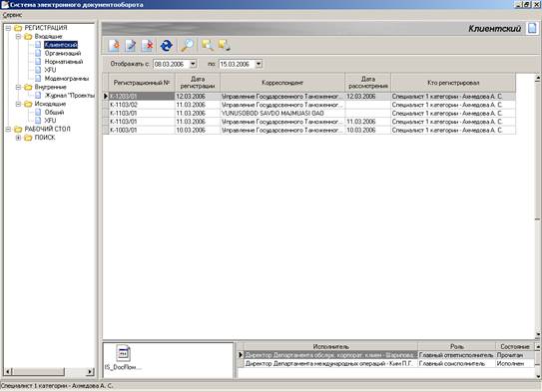The image size is (542, 392).
Task: Collapse the РЕГИСТРАЦИЯ tree node
Action: (8, 28)
